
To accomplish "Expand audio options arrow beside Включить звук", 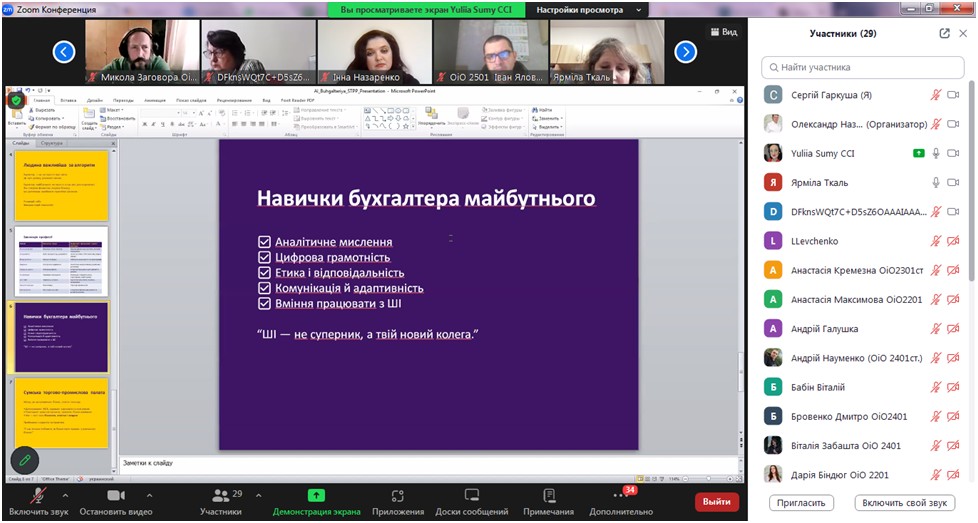I will click(66, 495).
